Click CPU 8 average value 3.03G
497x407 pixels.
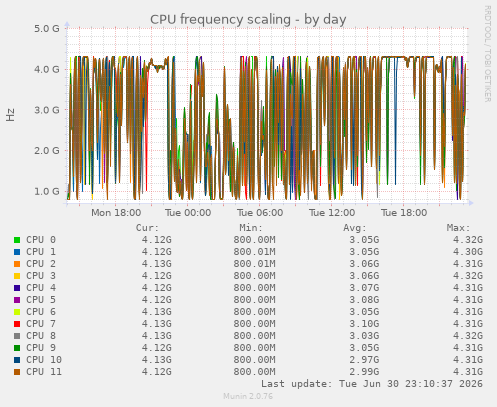tap(364, 336)
